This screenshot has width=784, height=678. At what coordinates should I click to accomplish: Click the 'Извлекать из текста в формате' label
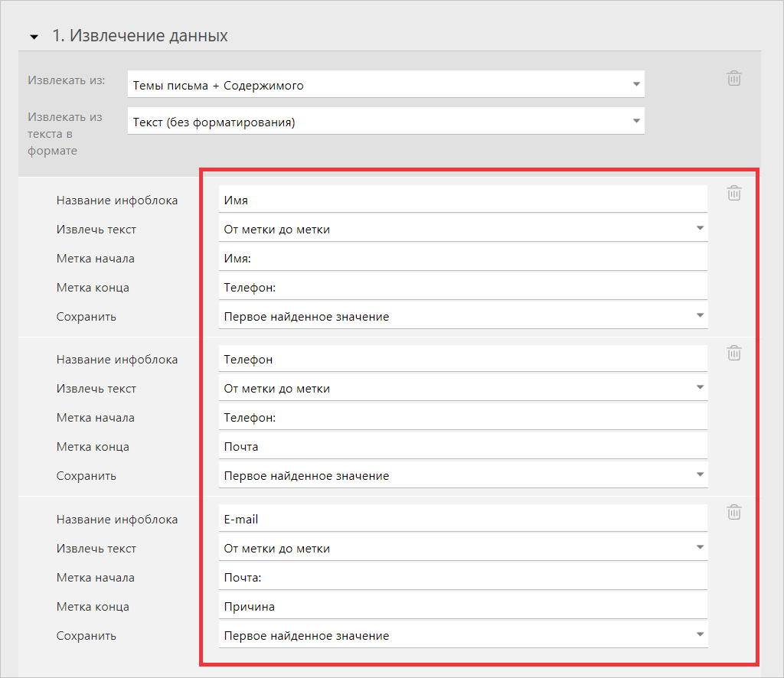pos(65,133)
